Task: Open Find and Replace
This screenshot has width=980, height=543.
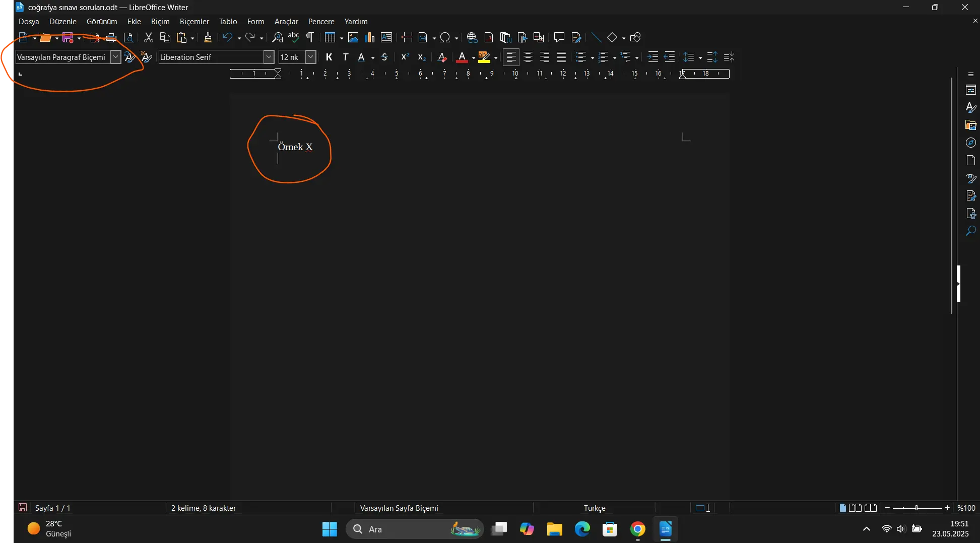Action: click(x=277, y=37)
